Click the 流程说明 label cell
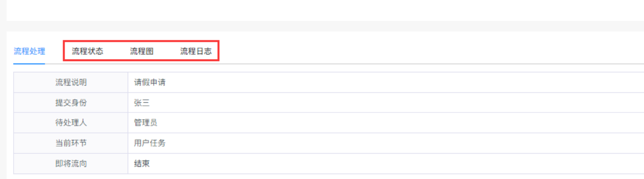 tap(71, 83)
